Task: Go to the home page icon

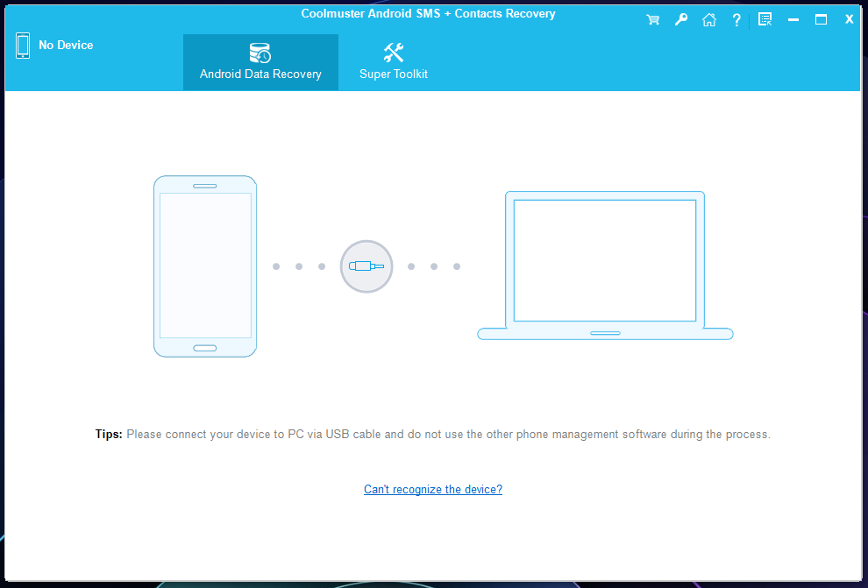Action: pos(709,20)
